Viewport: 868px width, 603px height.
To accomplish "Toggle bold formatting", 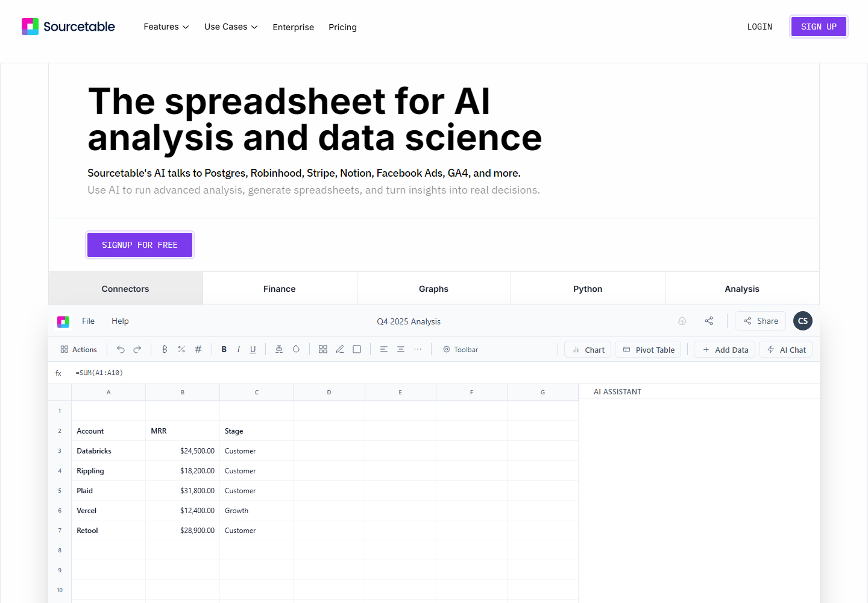I will point(224,350).
